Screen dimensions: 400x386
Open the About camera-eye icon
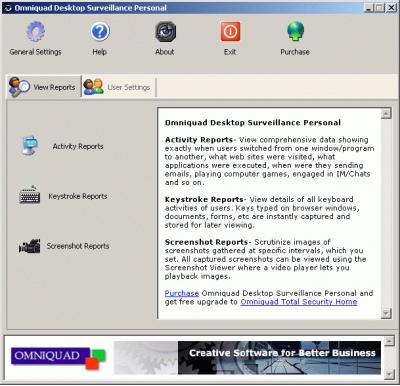point(165,32)
